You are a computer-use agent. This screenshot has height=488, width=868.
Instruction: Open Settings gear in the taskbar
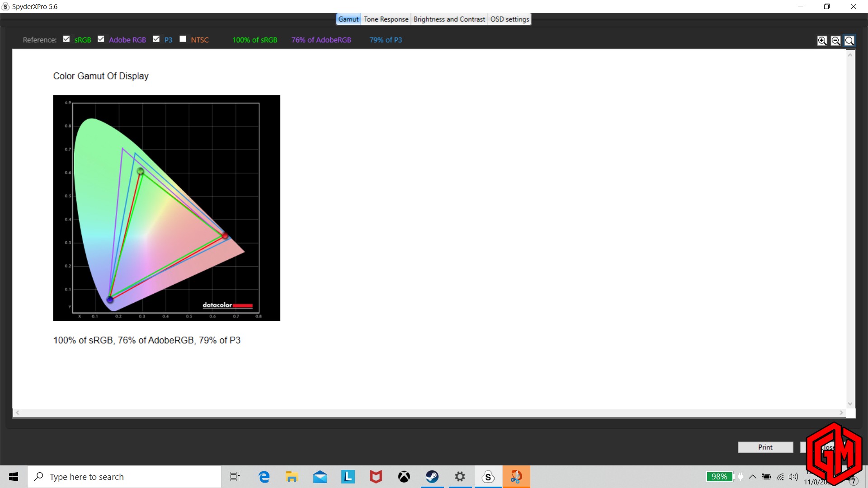pyautogui.click(x=460, y=477)
